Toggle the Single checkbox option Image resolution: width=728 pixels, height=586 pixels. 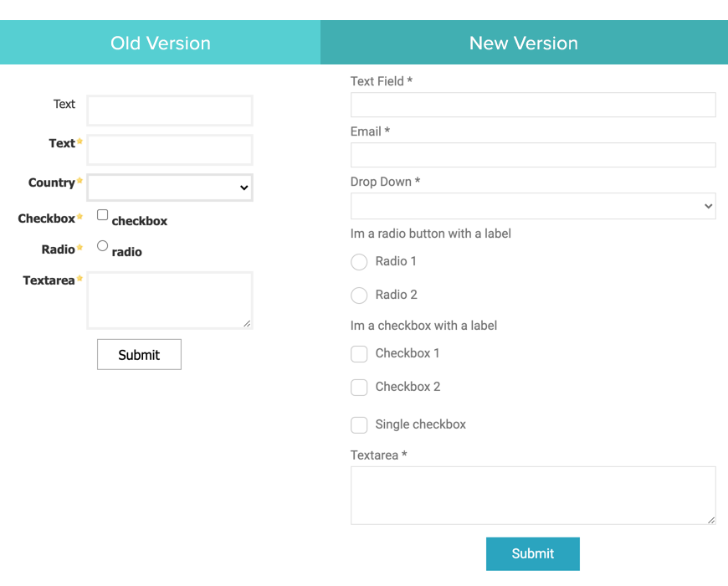pyautogui.click(x=359, y=425)
